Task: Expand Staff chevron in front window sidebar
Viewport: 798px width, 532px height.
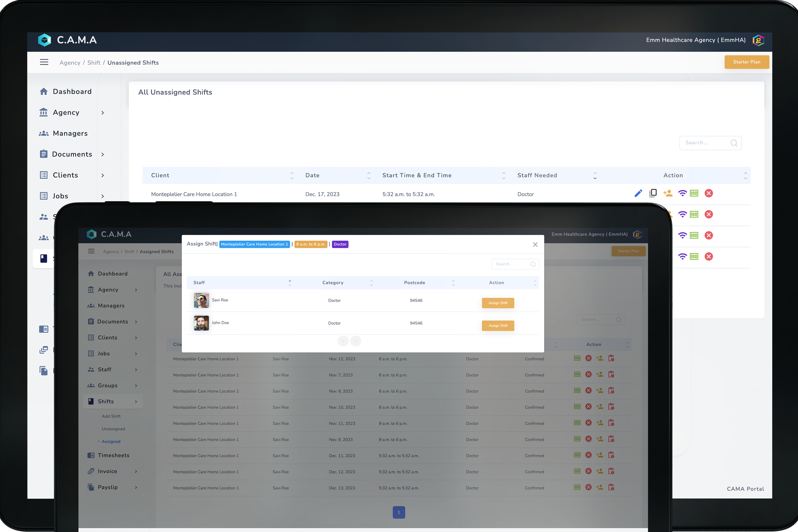Action: (x=136, y=370)
